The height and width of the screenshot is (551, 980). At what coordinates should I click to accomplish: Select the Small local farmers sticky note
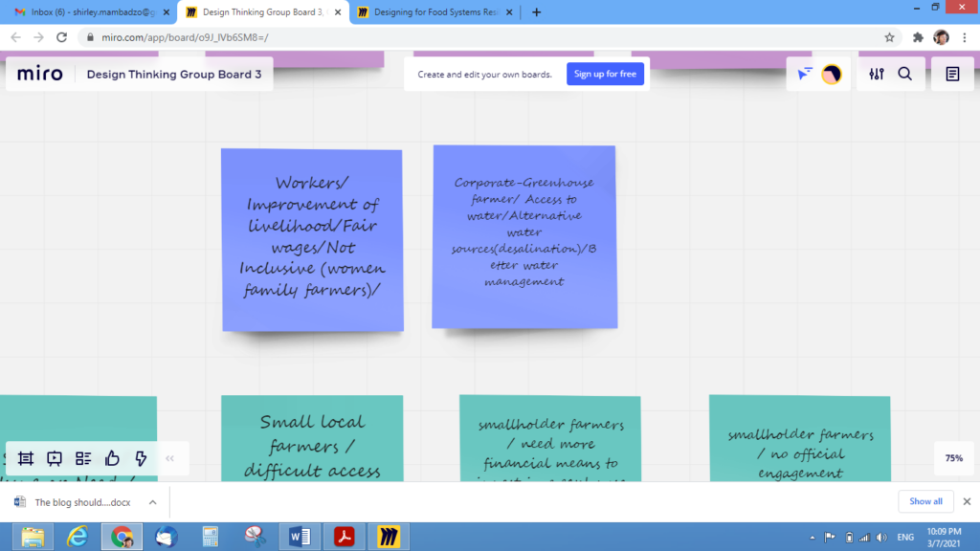pos(312,438)
